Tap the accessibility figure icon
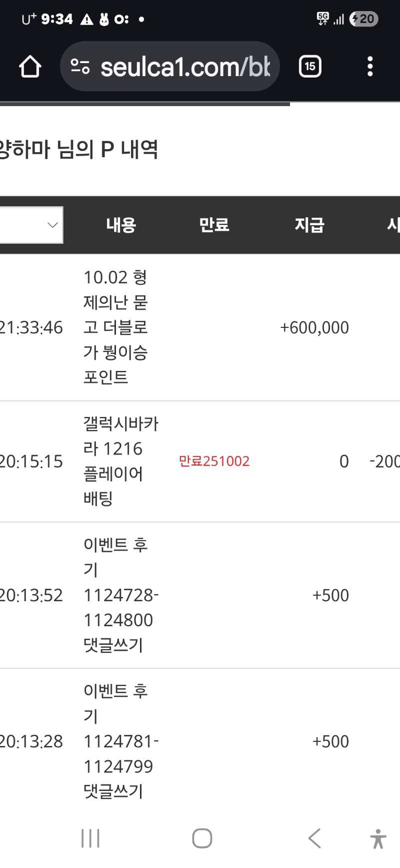The width and height of the screenshot is (400, 868). point(378,839)
